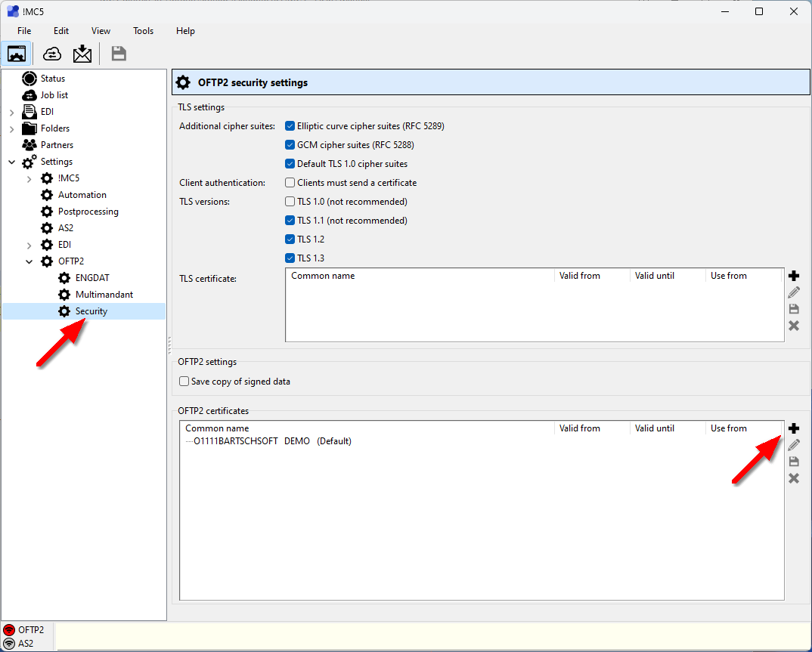Image resolution: width=812 pixels, height=652 pixels.
Task: Check Save copy of signed data
Action: click(x=184, y=382)
